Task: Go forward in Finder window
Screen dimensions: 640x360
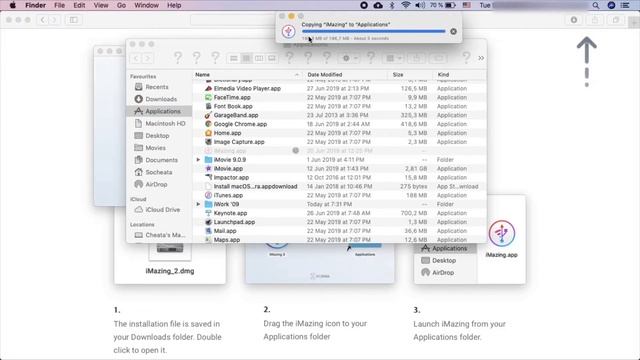Action: pyautogui.click(x=148, y=58)
